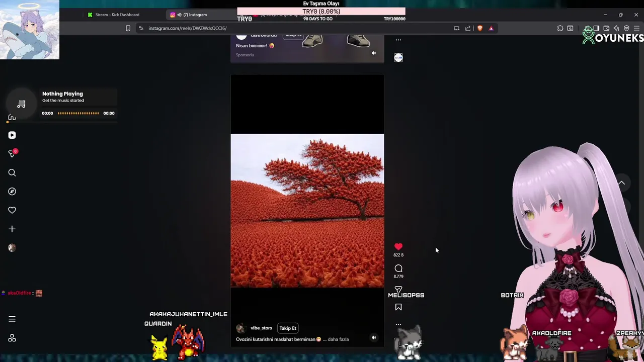Open the Also from Meta icon

(12, 338)
